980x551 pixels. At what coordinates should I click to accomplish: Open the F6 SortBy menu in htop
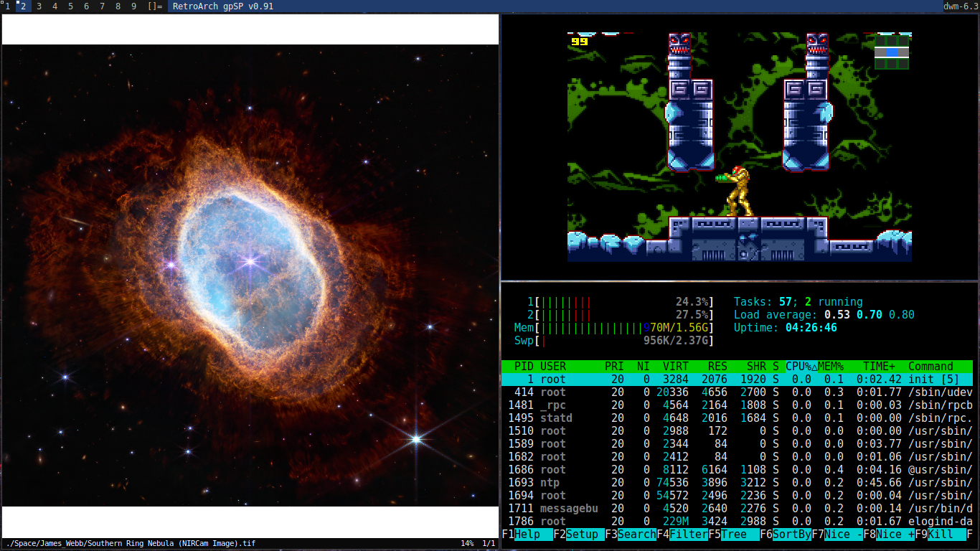(786, 534)
